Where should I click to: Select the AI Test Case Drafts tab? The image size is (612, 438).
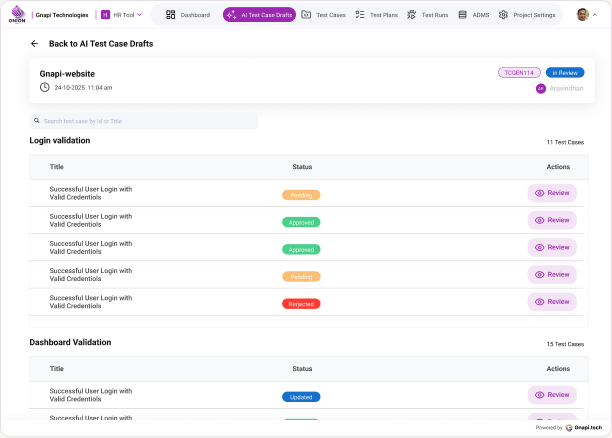click(259, 15)
